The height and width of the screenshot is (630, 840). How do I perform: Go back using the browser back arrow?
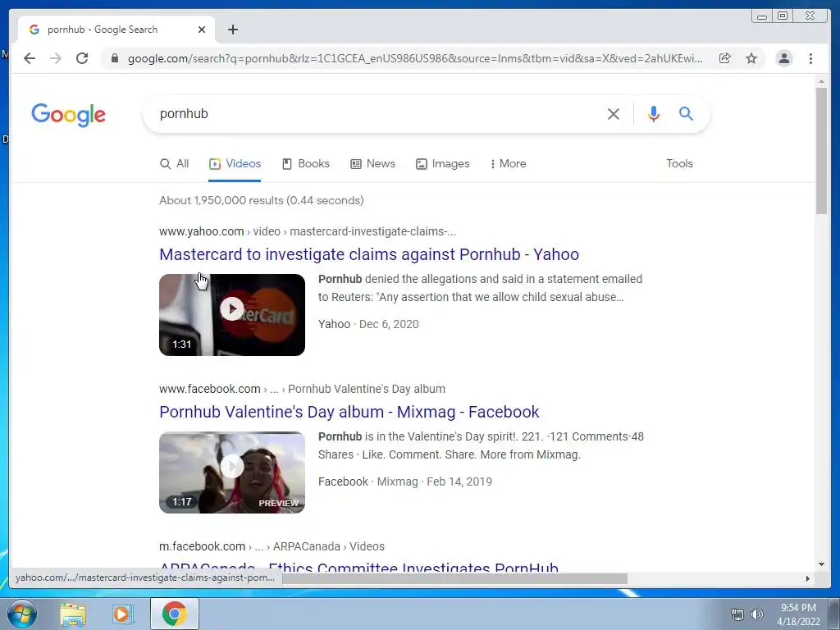(30, 58)
